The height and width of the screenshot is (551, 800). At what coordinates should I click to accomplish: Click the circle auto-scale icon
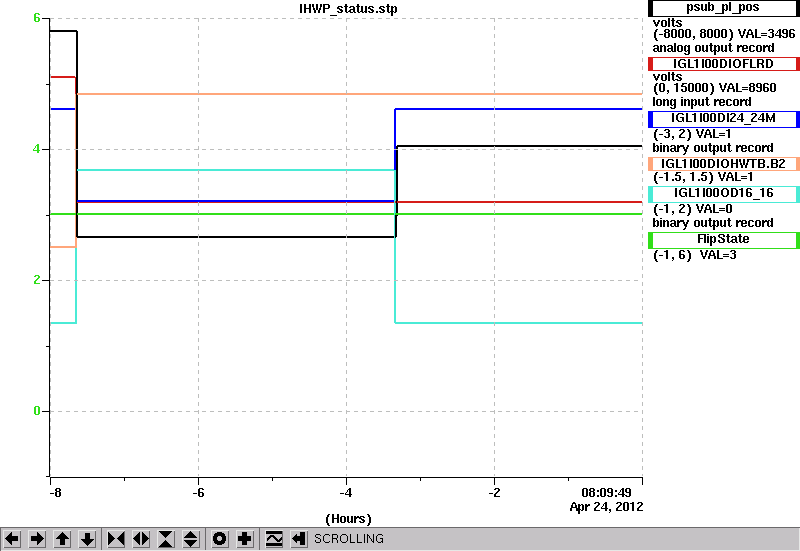(220, 539)
